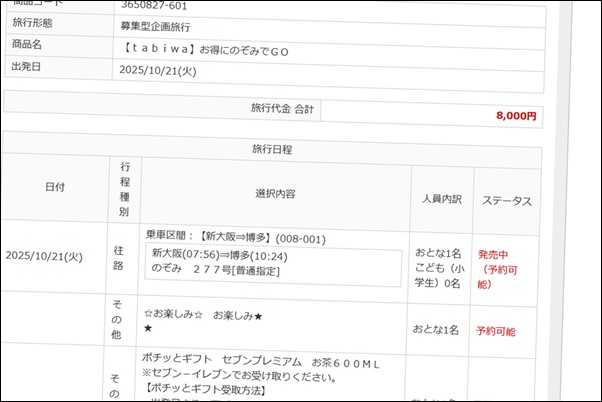Screen dimensions: 602x402
Task: Click the product code 3650827-601
Action: pos(153,4)
